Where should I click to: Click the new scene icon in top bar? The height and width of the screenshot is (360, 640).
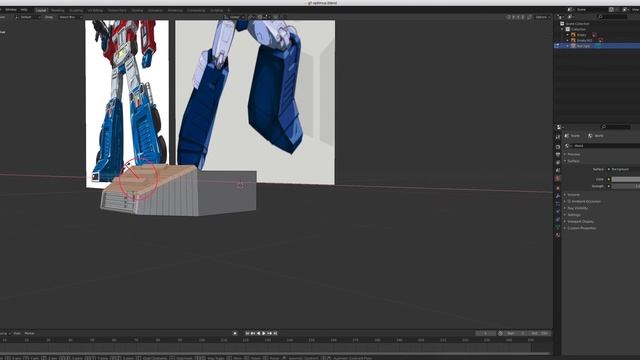611,9
